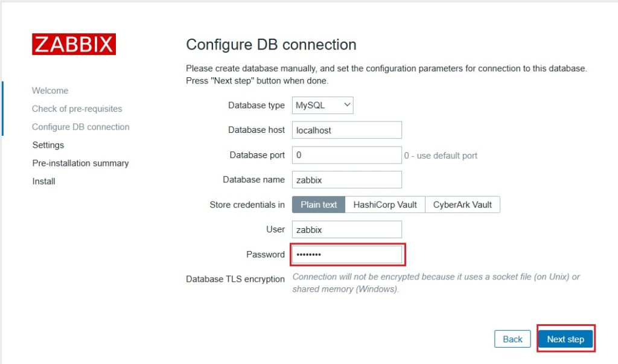
Task: Select the Install step in sidebar
Action: [x=44, y=181]
